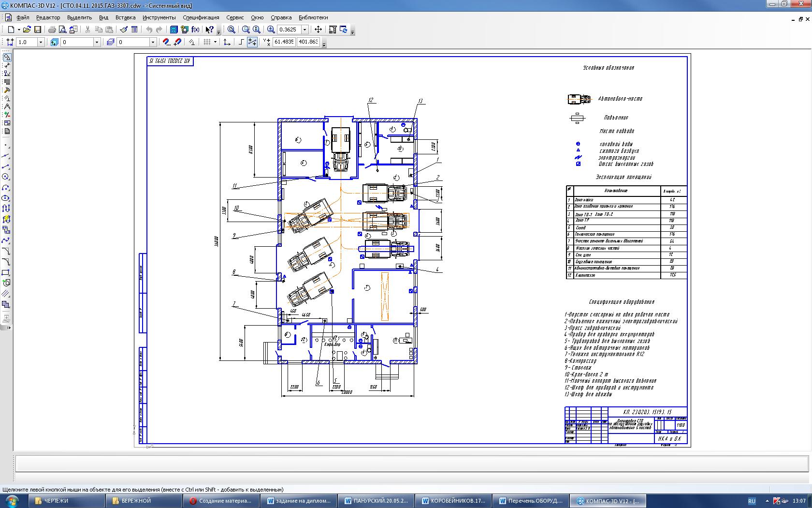The width and height of the screenshot is (812, 508).
Task: Toggle orthogonal drawing mode
Action: click(x=241, y=42)
